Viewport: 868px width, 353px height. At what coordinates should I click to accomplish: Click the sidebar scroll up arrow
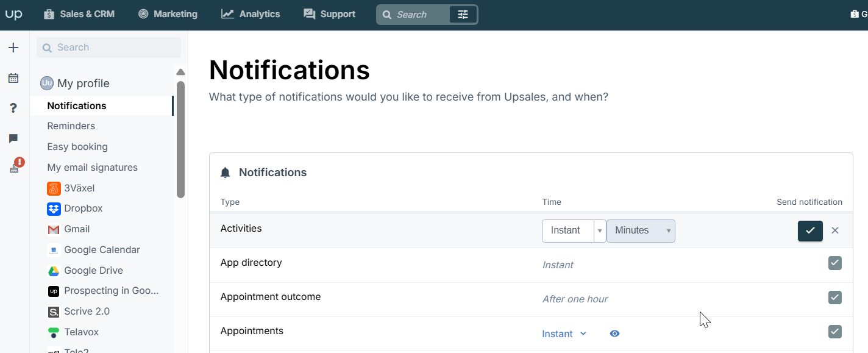tap(180, 72)
